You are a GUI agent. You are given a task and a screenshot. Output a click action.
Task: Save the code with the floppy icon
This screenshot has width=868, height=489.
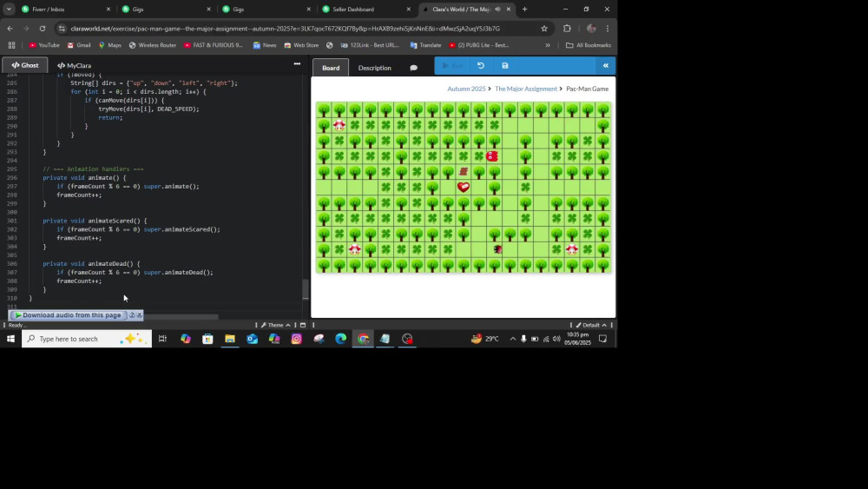pos(505,65)
